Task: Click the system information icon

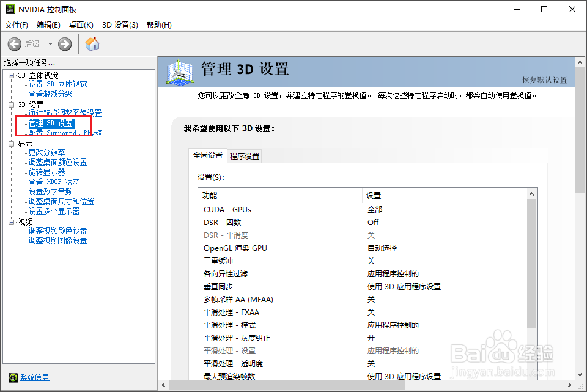Action: [x=13, y=377]
